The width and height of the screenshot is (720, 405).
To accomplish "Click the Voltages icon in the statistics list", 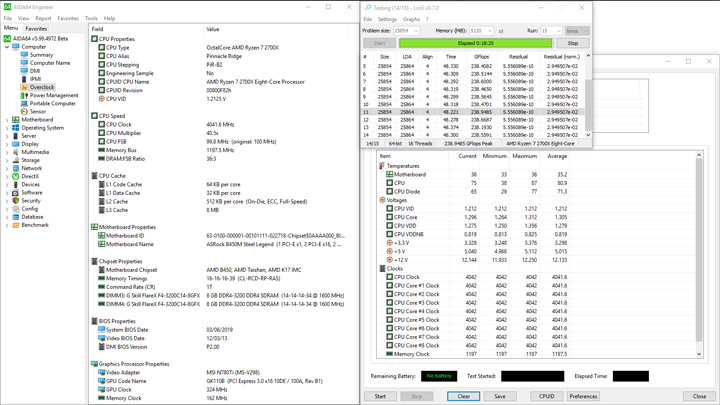I will (x=382, y=200).
